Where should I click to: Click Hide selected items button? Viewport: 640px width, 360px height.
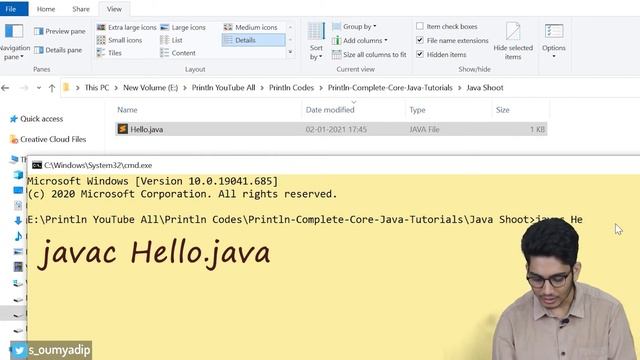pos(513,41)
